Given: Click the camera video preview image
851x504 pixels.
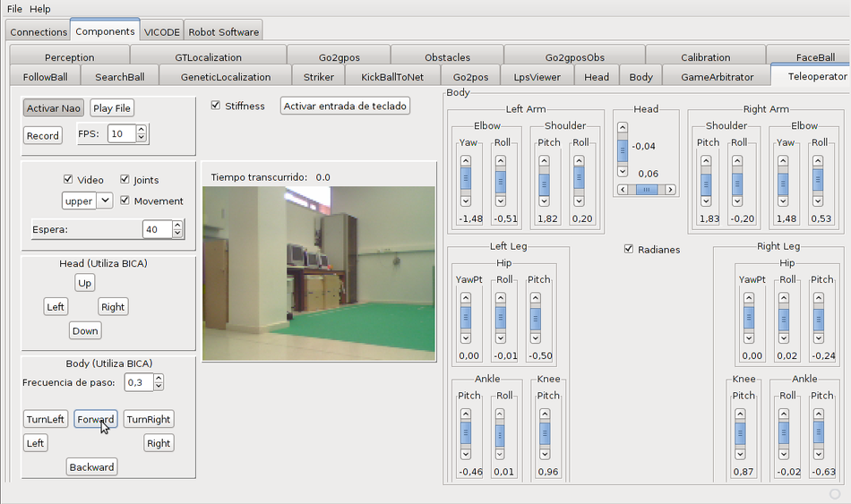Looking at the screenshot, I should tap(319, 273).
